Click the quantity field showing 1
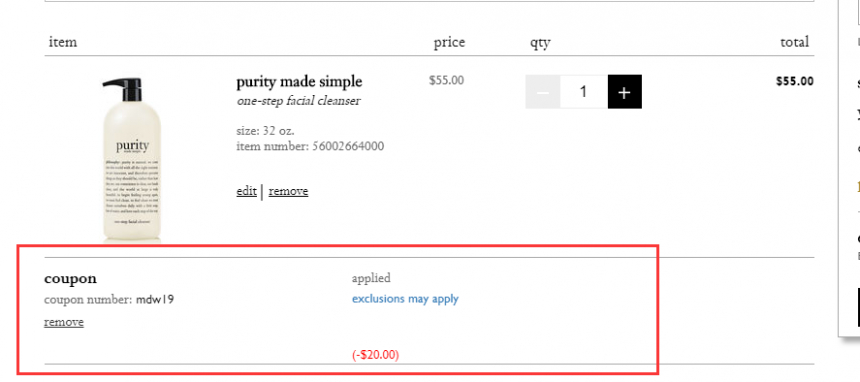This screenshot has height=382, width=860. tap(584, 92)
